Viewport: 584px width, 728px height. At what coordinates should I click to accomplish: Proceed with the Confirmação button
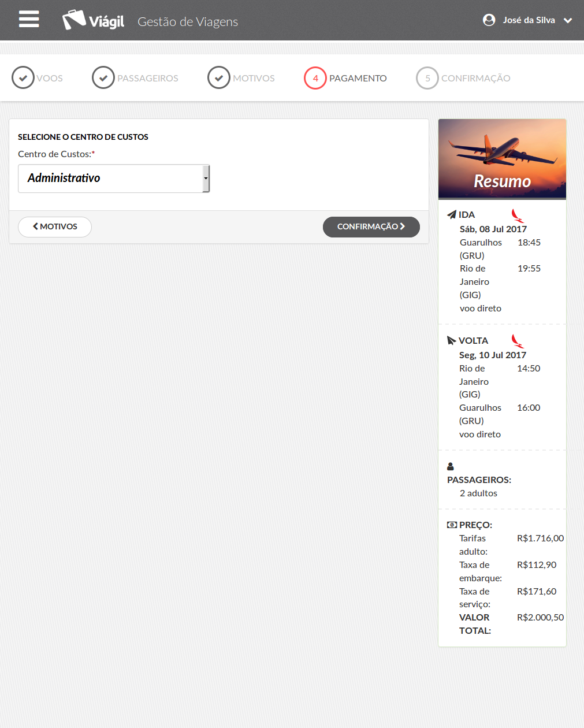371,226
